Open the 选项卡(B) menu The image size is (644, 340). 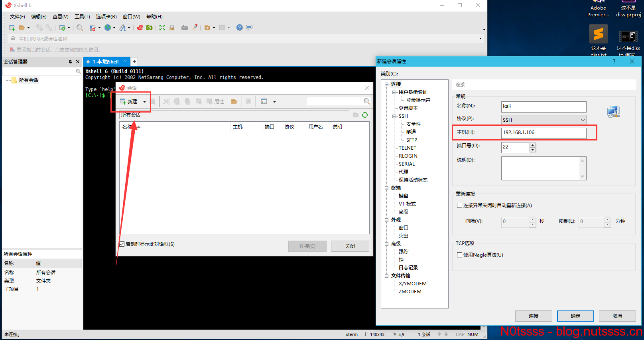[106, 17]
